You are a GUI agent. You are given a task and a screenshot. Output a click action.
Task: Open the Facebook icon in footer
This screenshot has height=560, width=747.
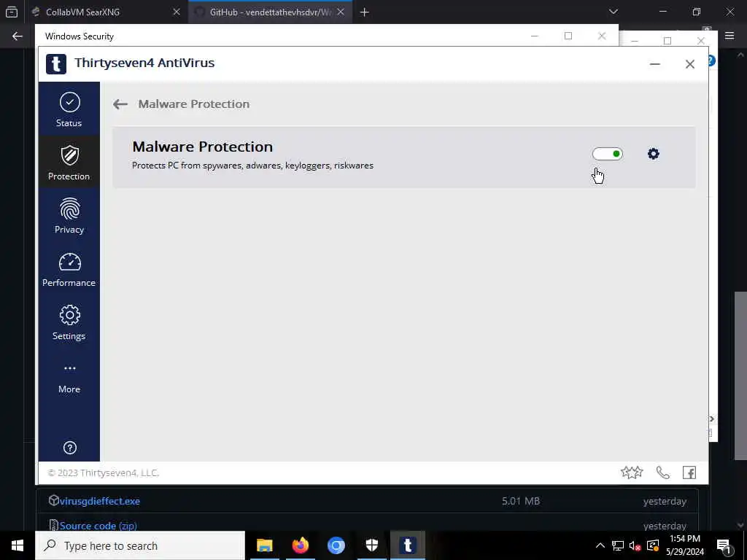[x=689, y=472]
